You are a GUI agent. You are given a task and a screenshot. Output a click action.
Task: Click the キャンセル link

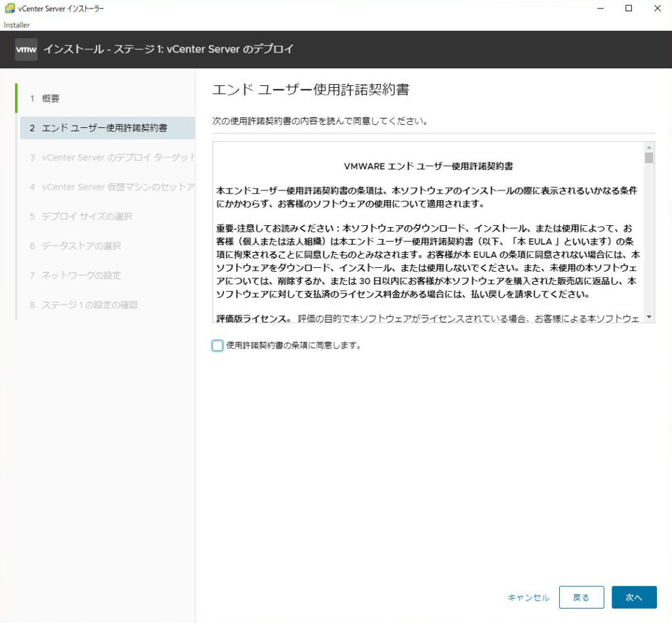click(x=528, y=597)
